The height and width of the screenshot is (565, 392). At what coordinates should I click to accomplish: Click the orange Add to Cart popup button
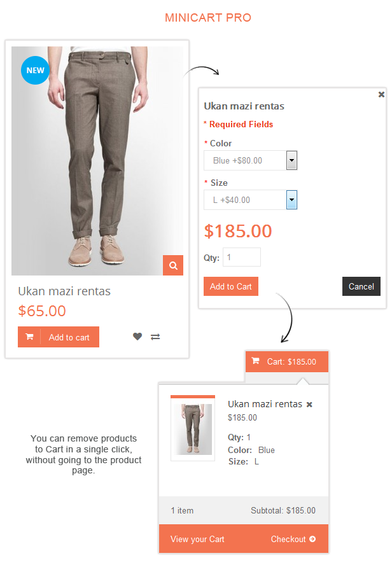(231, 286)
